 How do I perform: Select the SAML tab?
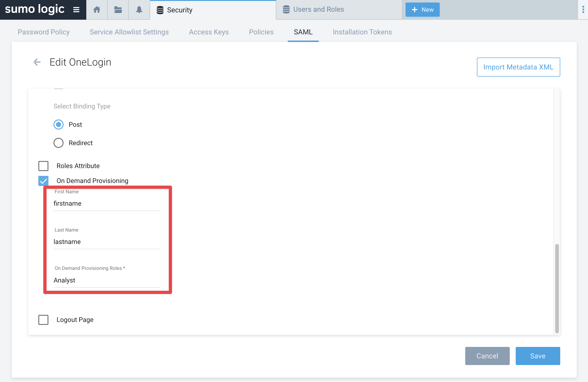tap(303, 32)
